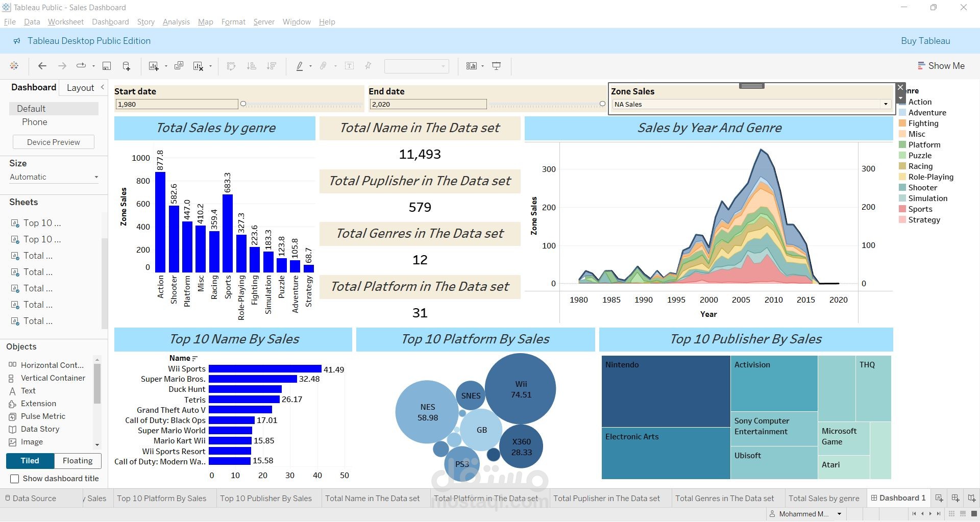Click the Show tabs icon in status bar
Screen dimensions: 980x522
coord(973,514)
